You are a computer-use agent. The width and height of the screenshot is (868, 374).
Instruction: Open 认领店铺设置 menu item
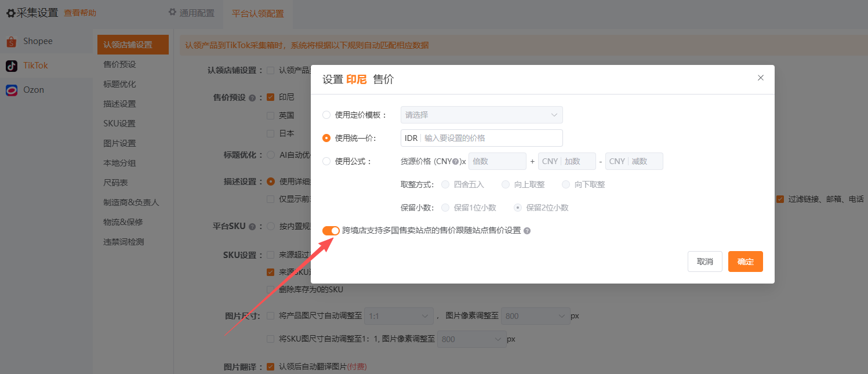pos(133,45)
